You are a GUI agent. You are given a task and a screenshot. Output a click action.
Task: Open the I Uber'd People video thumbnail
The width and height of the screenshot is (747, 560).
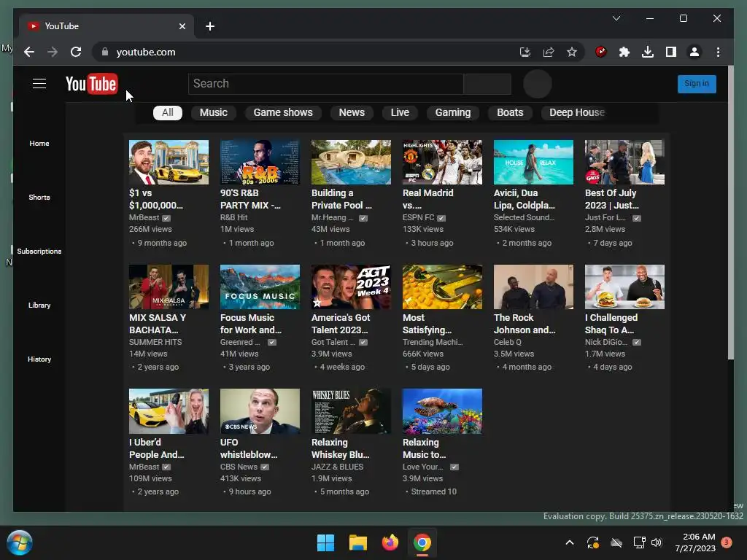tap(169, 411)
